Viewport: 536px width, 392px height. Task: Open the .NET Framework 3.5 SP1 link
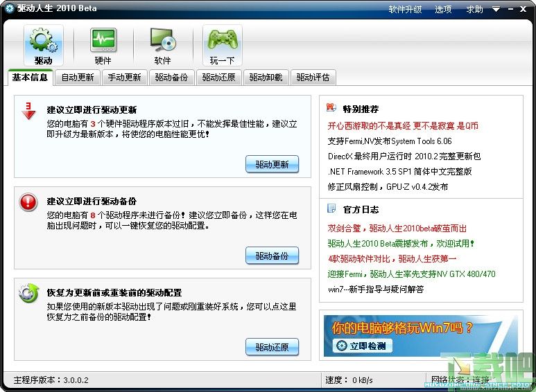[399, 172]
